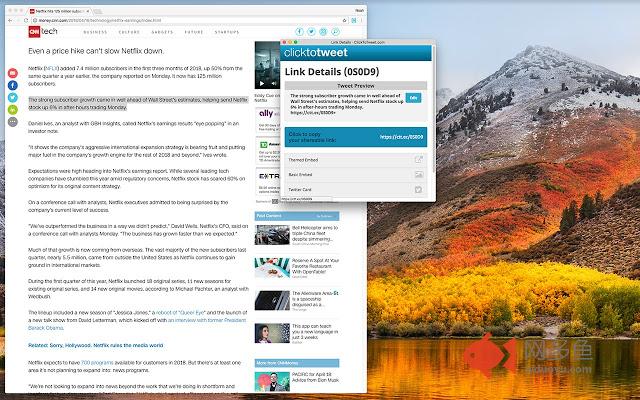
Task: Open the reboot of Queer Eye link
Action: pyautogui.click(x=178, y=313)
